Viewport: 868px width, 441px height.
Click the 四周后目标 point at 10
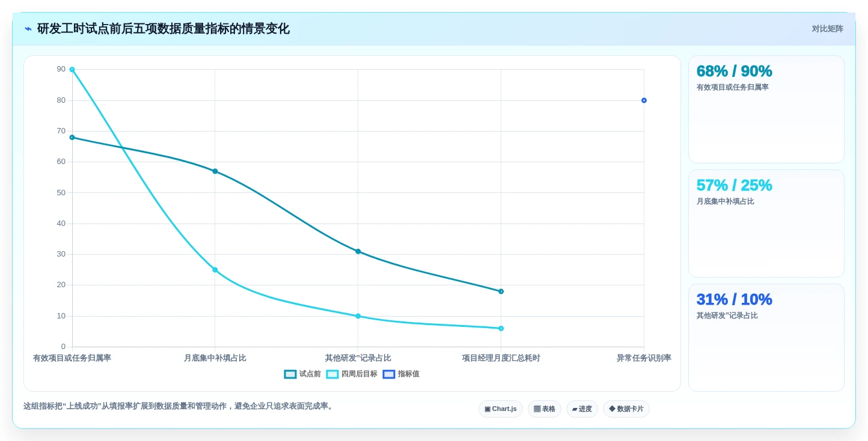tap(358, 316)
